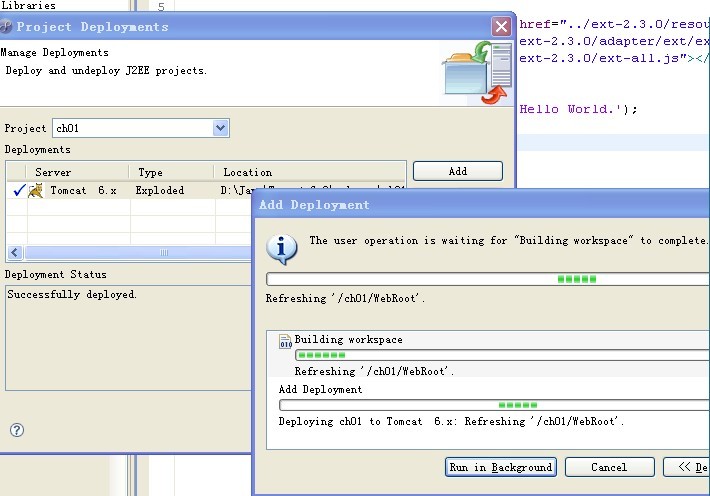The image size is (710, 496).
Task: Click the Project Deployments title icon
Action: tap(6, 26)
